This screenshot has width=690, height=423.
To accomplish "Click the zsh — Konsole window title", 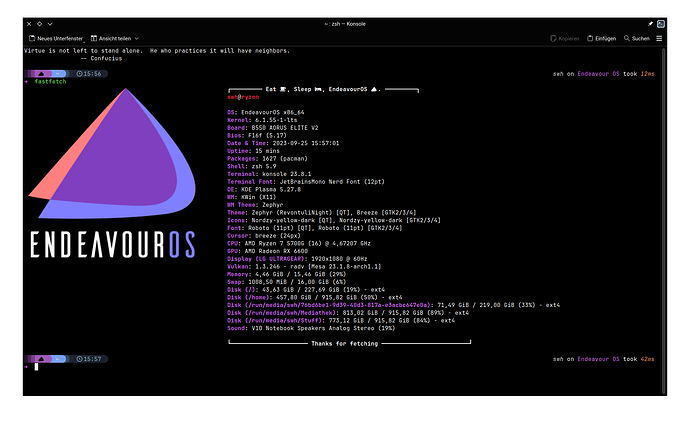I will tap(345, 22).
